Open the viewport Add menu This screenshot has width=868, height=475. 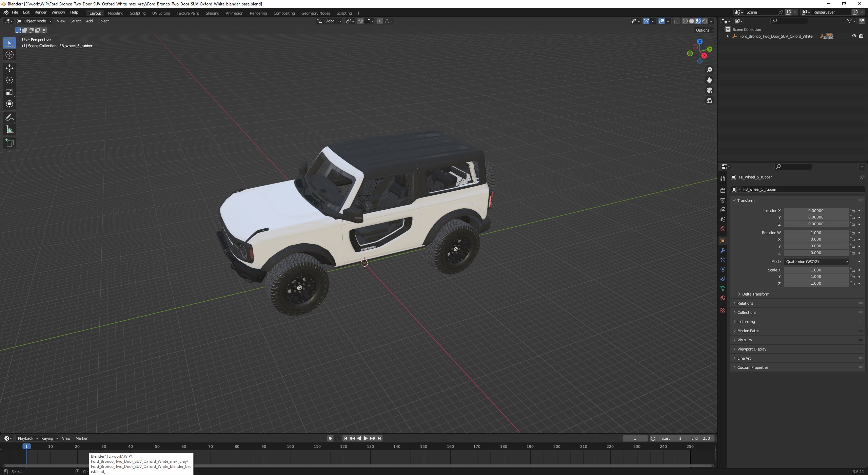(89, 21)
